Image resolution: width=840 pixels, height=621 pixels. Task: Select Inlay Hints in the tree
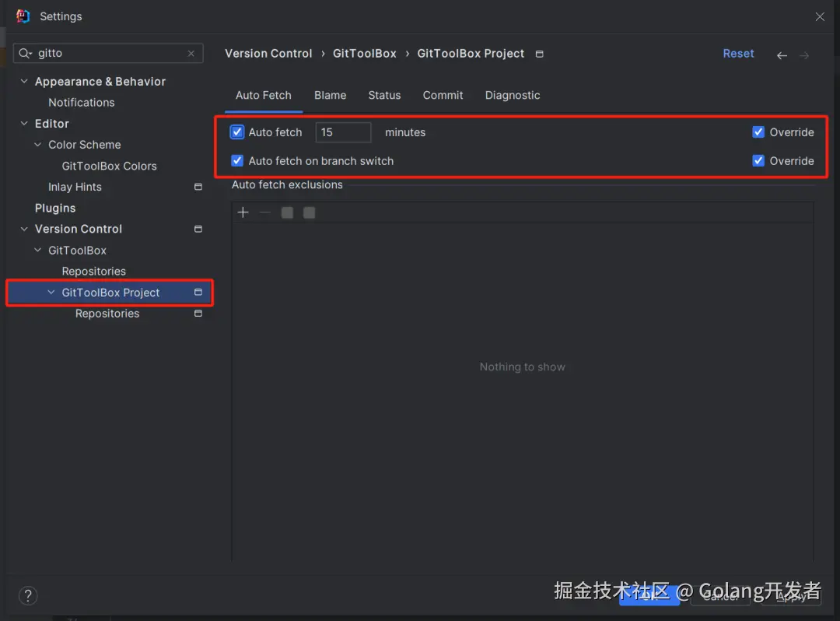[x=75, y=187]
